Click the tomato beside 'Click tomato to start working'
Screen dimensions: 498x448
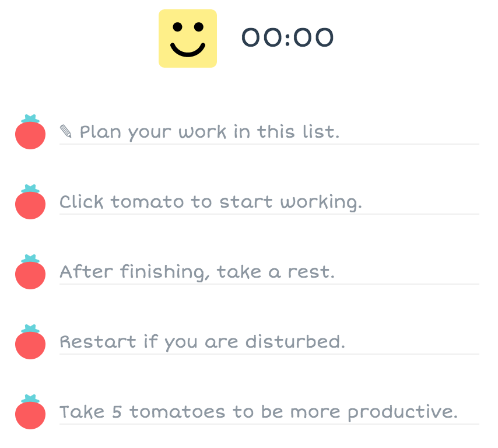pos(30,204)
